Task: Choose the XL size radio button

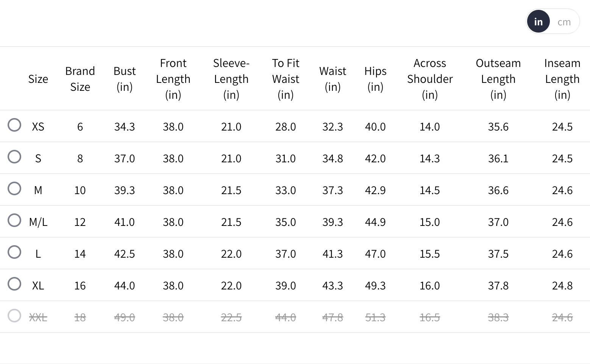Action: (x=14, y=284)
